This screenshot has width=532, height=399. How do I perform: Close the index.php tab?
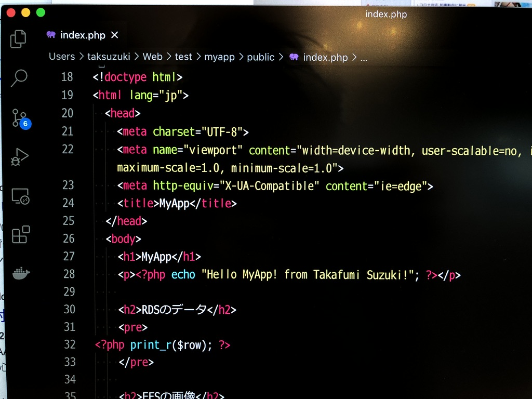click(115, 35)
